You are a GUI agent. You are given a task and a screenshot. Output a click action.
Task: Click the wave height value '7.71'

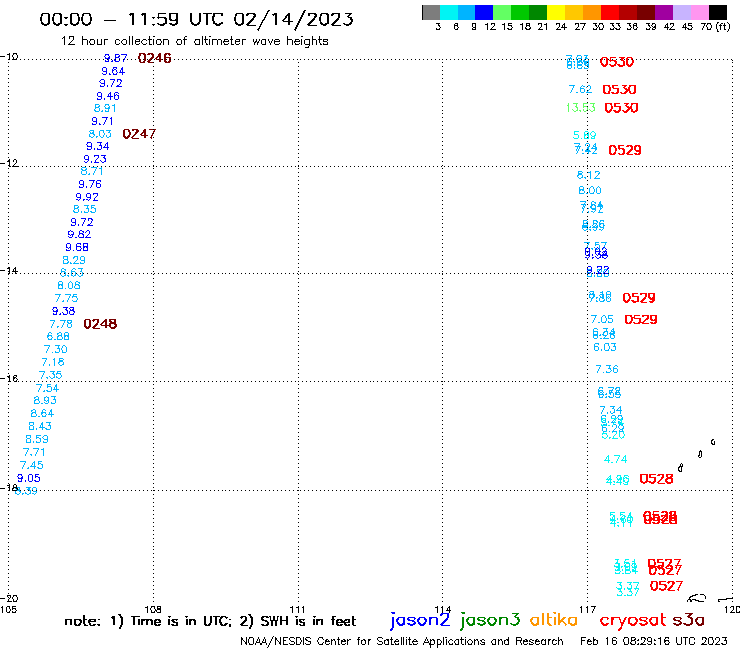click(x=34, y=452)
